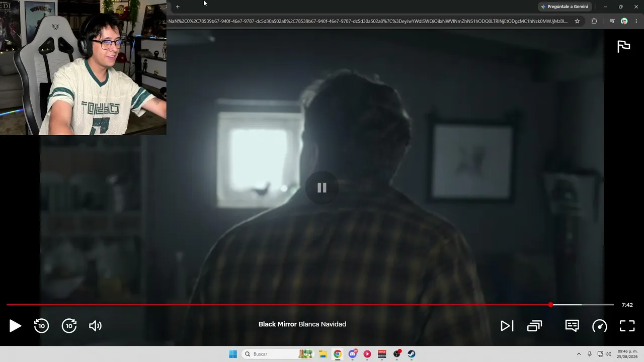Open the Windows Start menu
Viewport: 644px width, 362px height.
point(233,354)
